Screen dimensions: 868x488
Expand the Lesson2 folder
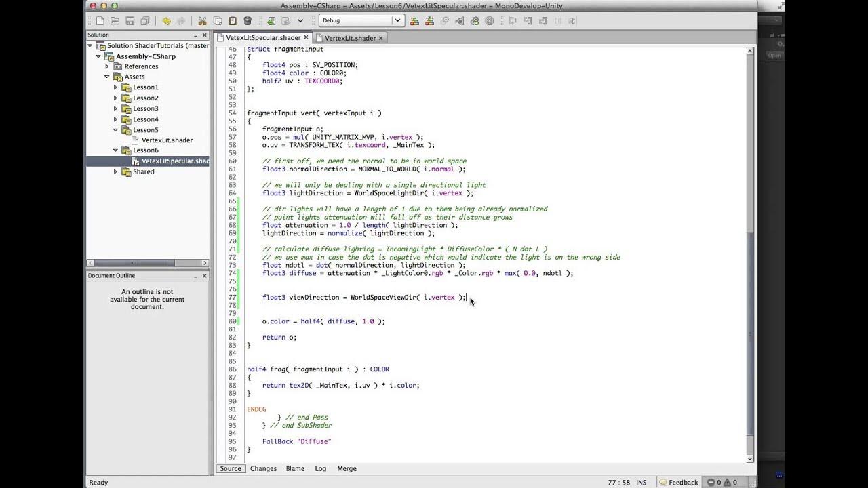point(115,98)
